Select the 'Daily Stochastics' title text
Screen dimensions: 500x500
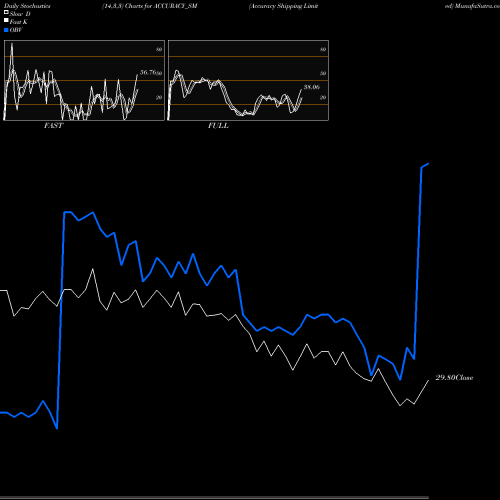(x=27, y=6)
